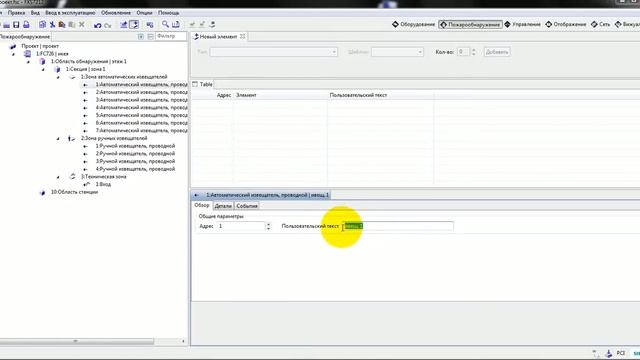The height and width of the screenshot is (360, 640).
Task: Click the Undo arrow toolbar icon
Action: click(98, 25)
